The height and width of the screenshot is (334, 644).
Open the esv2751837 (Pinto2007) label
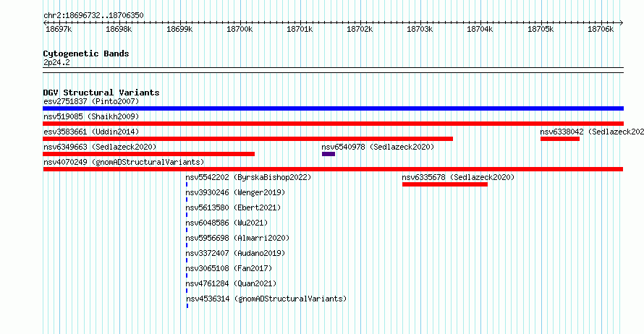(x=91, y=101)
